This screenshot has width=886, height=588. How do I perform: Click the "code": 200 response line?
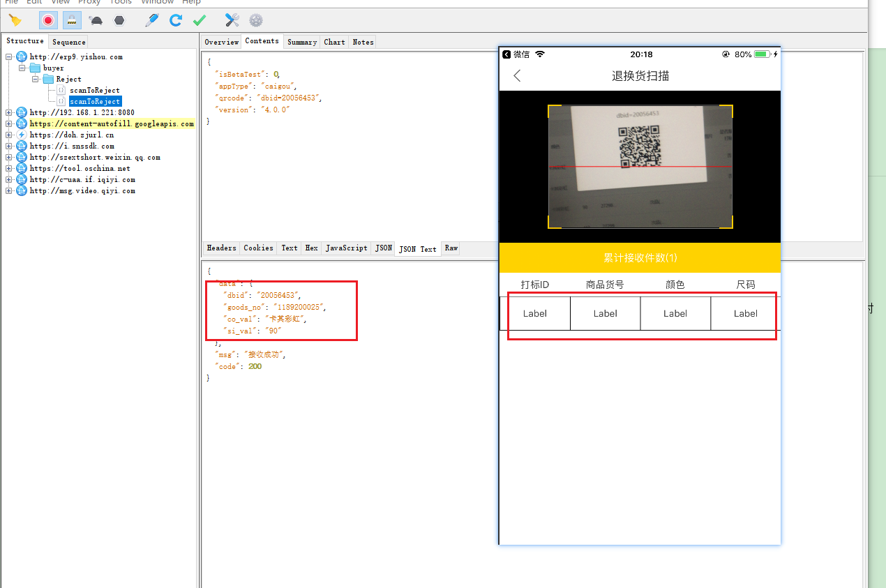[239, 367]
